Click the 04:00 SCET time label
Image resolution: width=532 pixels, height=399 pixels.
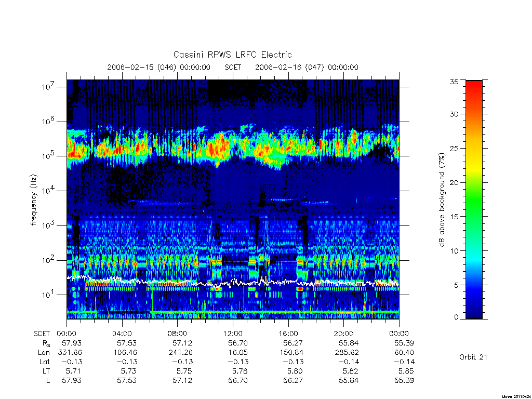pos(122,334)
